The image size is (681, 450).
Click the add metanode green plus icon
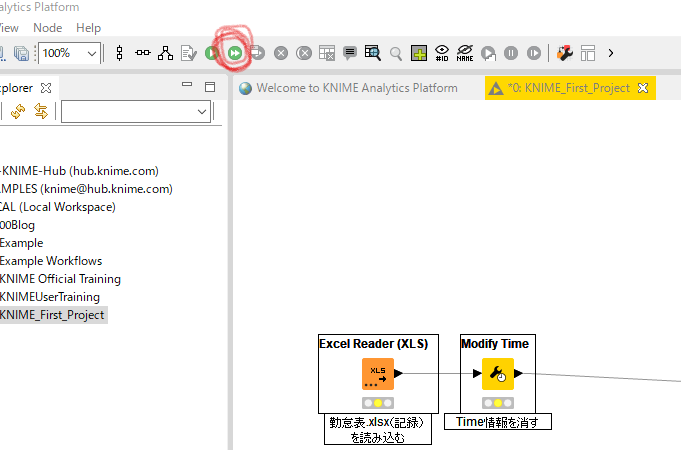tap(419, 53)
